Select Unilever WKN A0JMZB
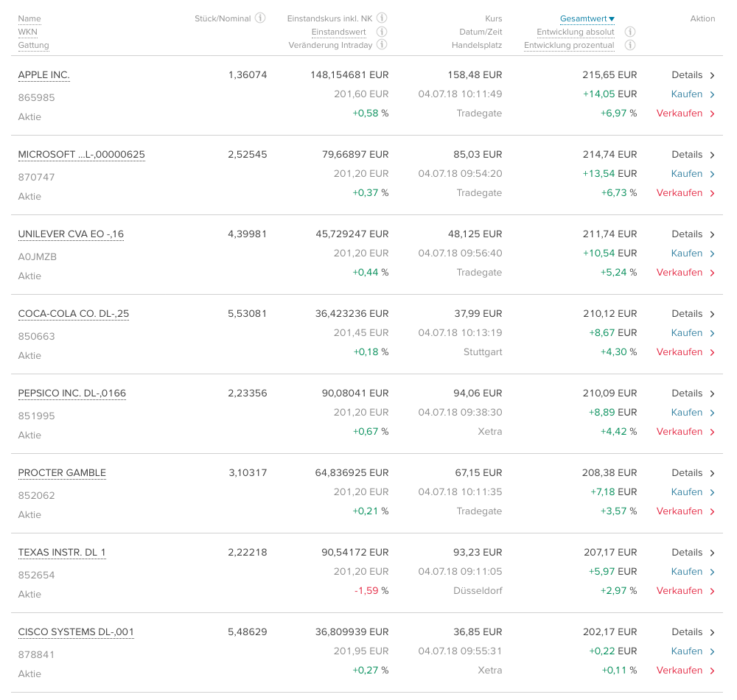The width and height of the screenshot is (737, 700). pyautogui.click(x=38, y=257)
